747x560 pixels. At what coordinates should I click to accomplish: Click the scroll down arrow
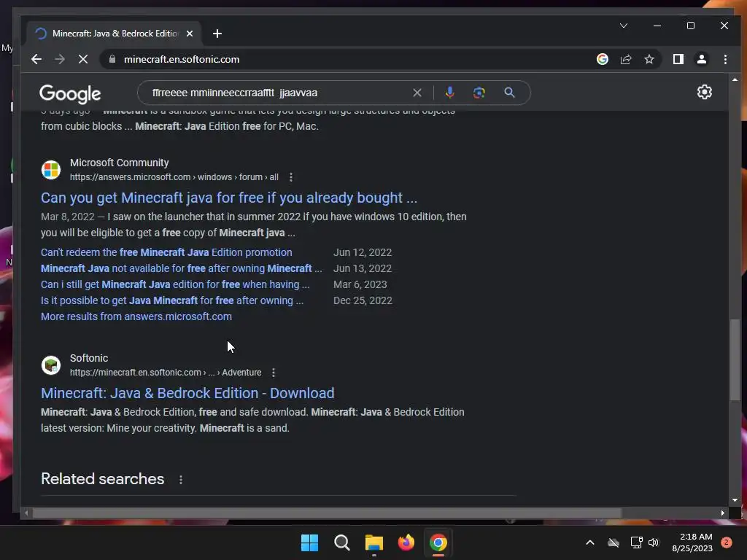(735, 500)
